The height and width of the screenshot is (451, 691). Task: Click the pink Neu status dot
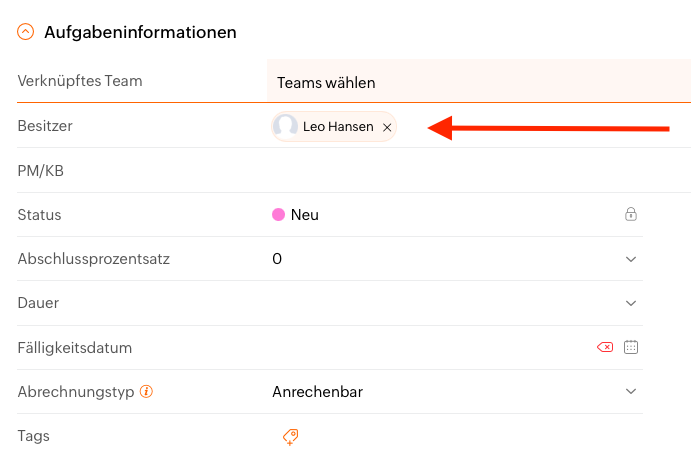click(x=279, y=215)
